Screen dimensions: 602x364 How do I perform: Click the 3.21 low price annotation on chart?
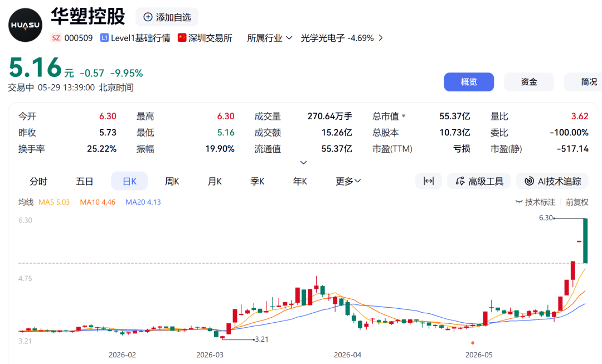[261, 339]
